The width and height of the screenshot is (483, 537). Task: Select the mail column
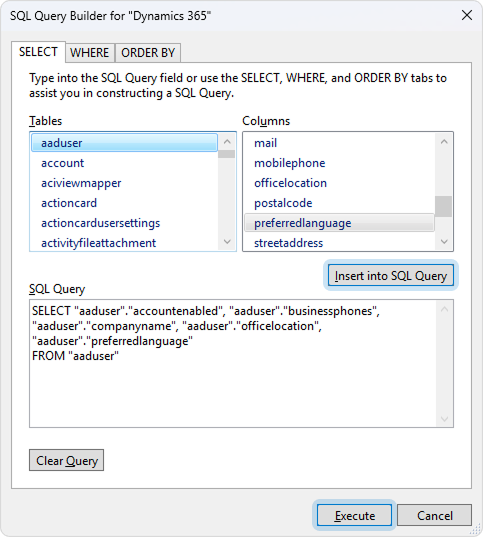click(x=339, y=143)
